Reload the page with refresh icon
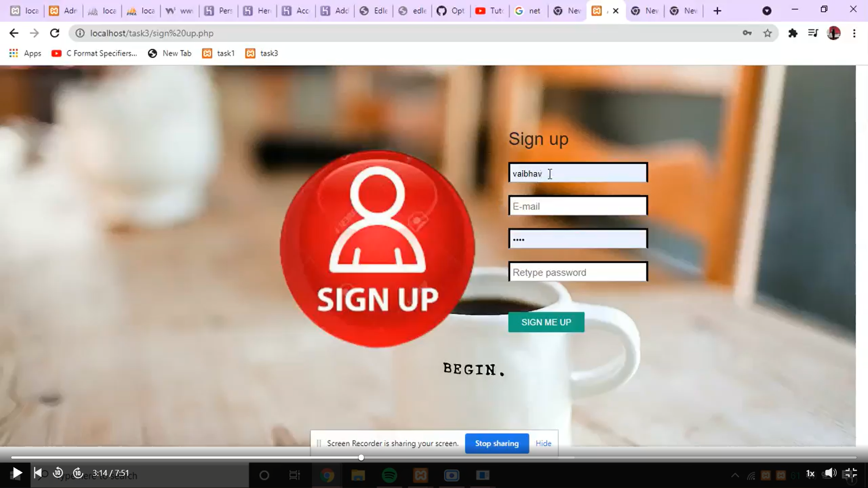This screenshot has height=488, width=868. tap(55, 33)
